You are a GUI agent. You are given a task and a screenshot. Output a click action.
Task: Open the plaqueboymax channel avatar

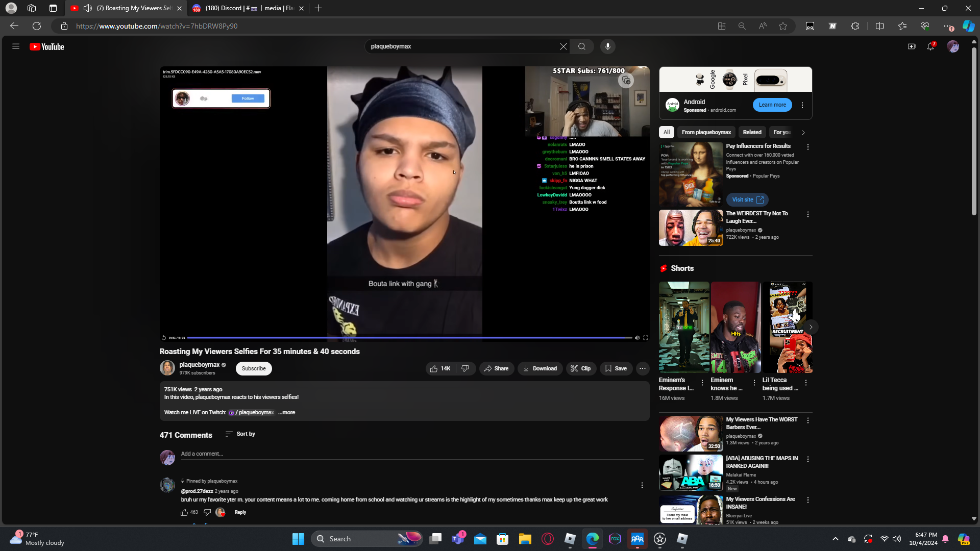tap(167, 368)
